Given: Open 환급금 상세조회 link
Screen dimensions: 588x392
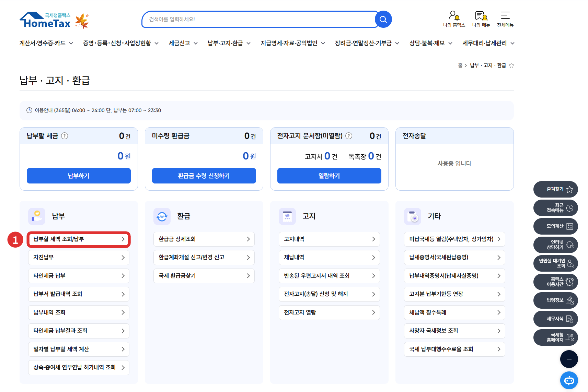Looking at the screenshot, I should [x=204, y=239].
